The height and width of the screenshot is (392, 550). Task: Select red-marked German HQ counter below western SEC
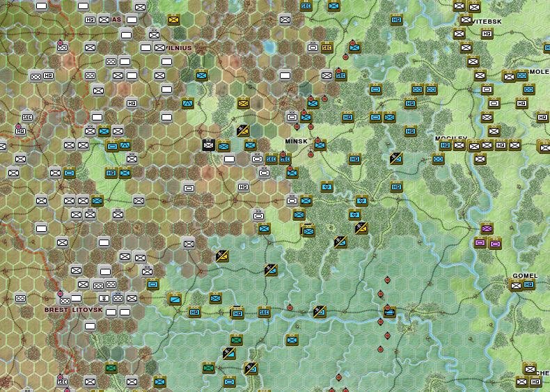click(21, 131)
